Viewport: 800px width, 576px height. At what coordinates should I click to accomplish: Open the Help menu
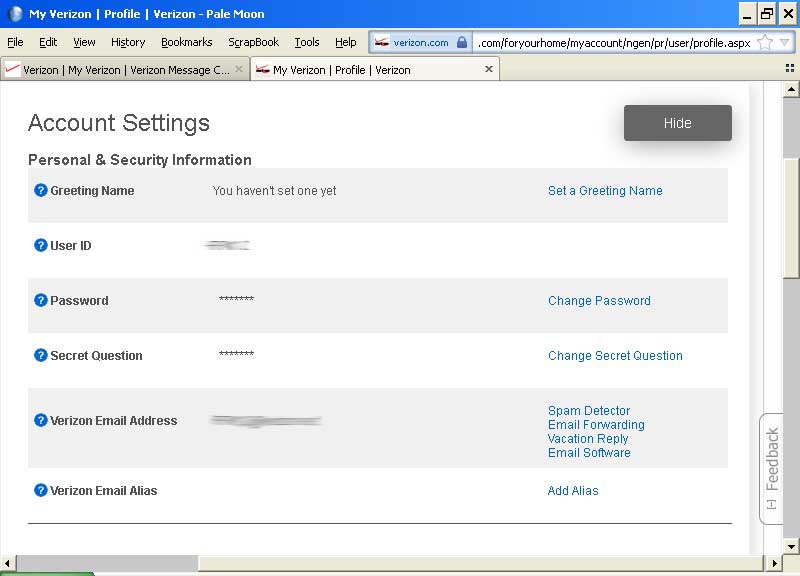[x=345, y=42]
